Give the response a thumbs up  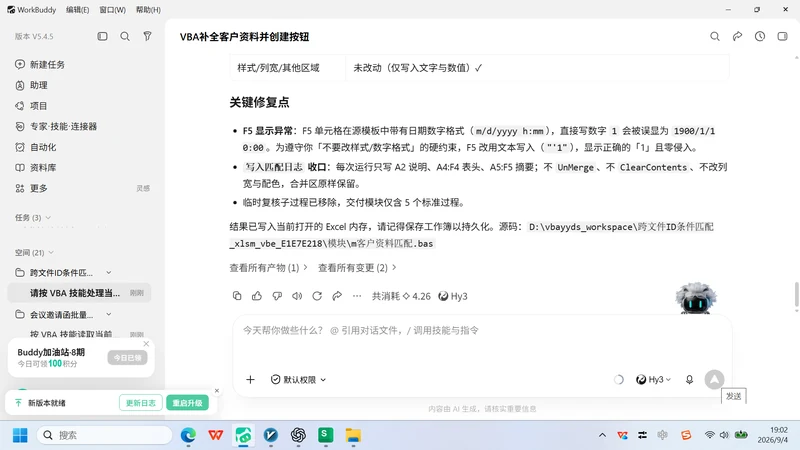tap(257, 296)
